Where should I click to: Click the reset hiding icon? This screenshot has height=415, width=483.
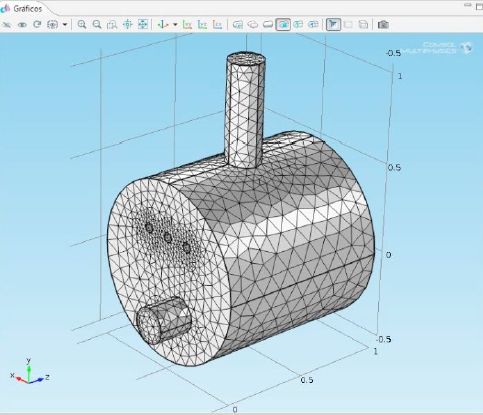37,24
